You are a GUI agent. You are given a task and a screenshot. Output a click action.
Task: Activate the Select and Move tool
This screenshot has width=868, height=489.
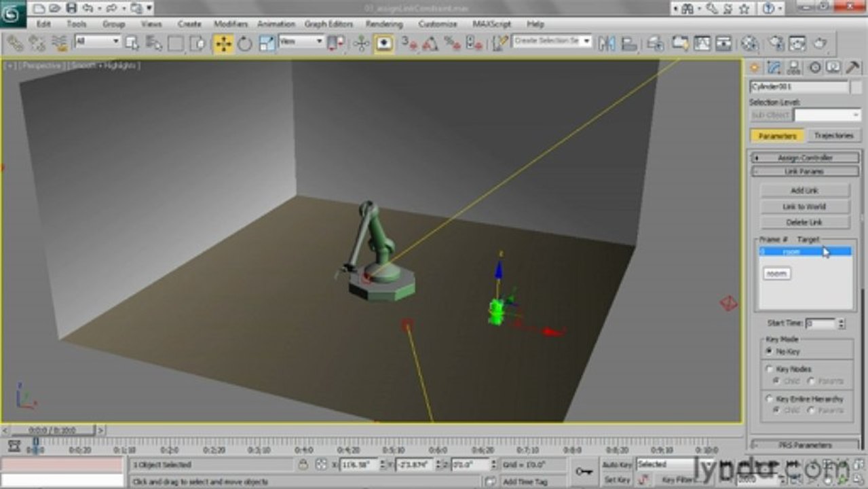coord(223,43)
